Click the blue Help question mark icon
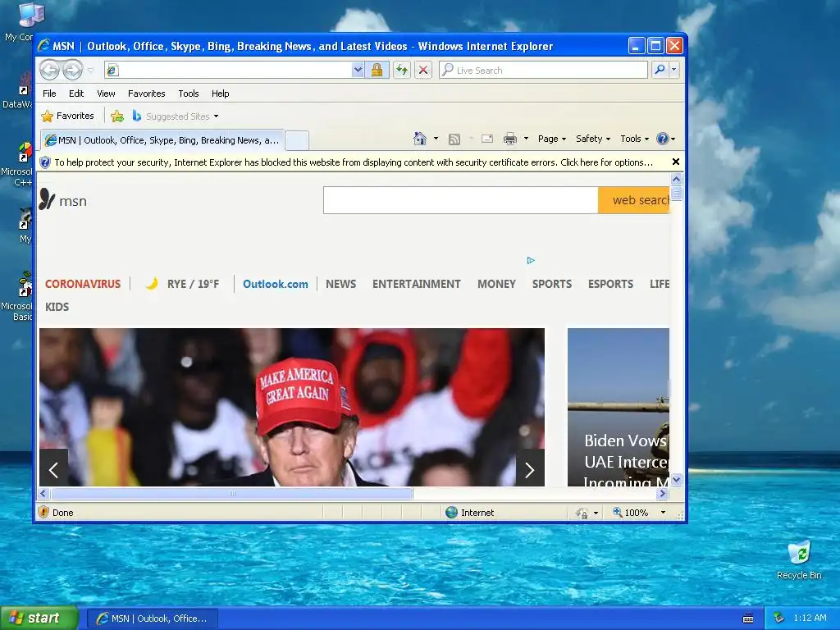 (x=663, y=139)
